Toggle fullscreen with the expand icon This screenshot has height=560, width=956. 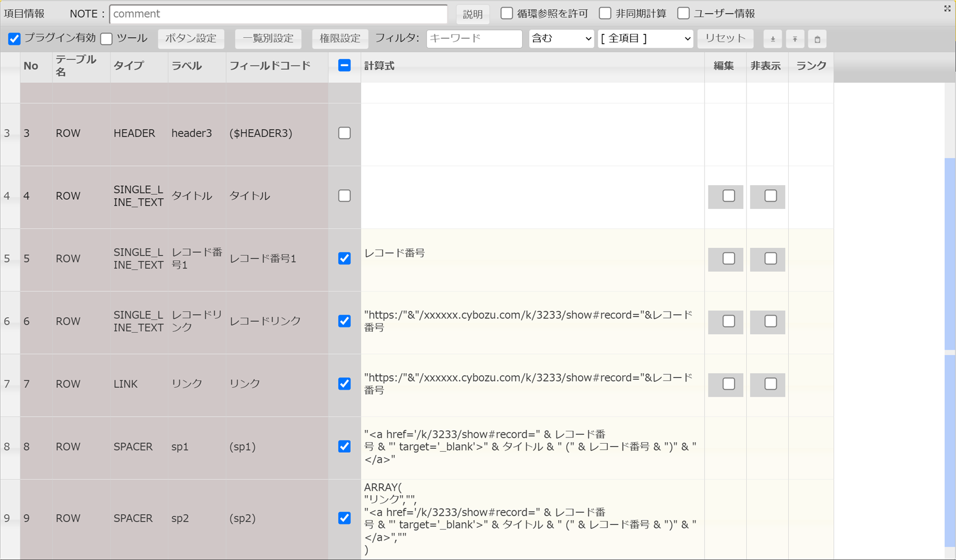coord(948,8)
